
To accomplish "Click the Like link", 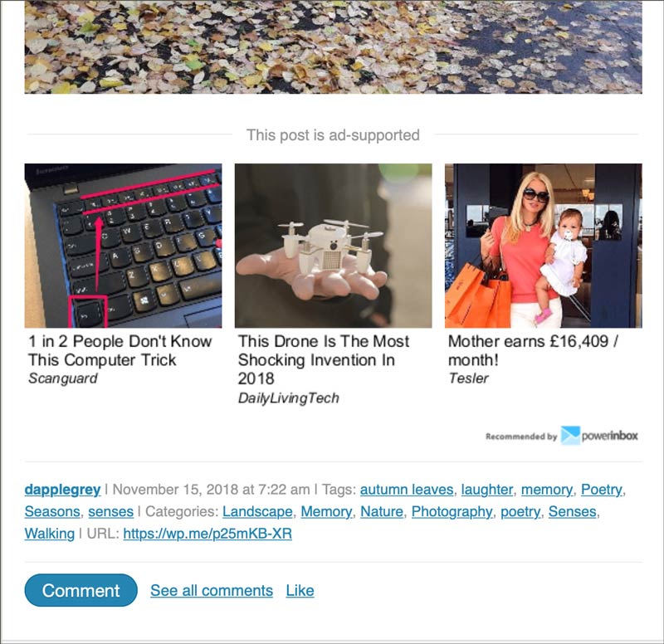I will coord(300,590).
